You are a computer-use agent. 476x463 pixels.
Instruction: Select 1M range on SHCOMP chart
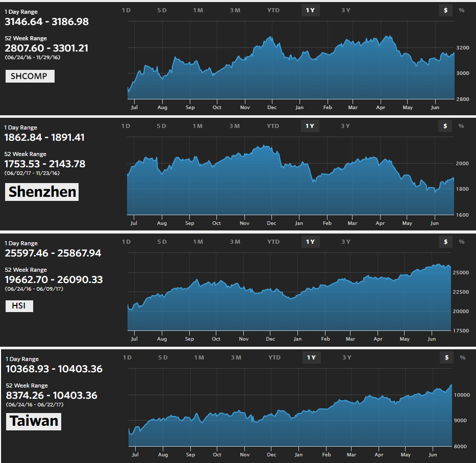coord(198,10)
